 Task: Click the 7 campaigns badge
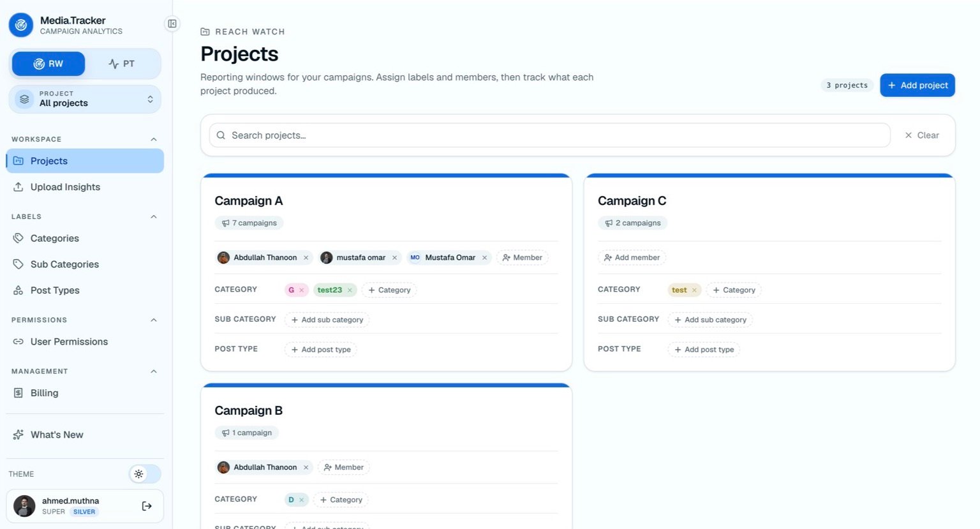(249, 223)
